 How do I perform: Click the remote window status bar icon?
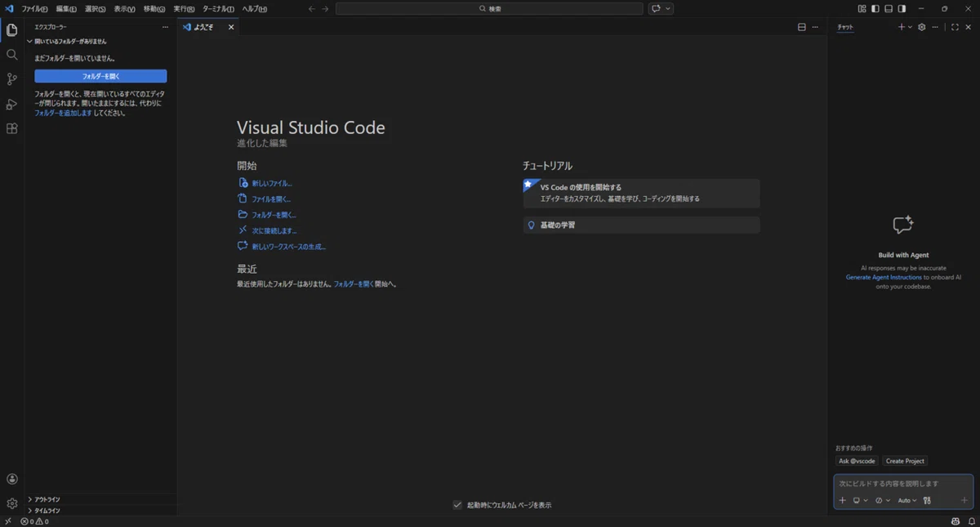7,521
